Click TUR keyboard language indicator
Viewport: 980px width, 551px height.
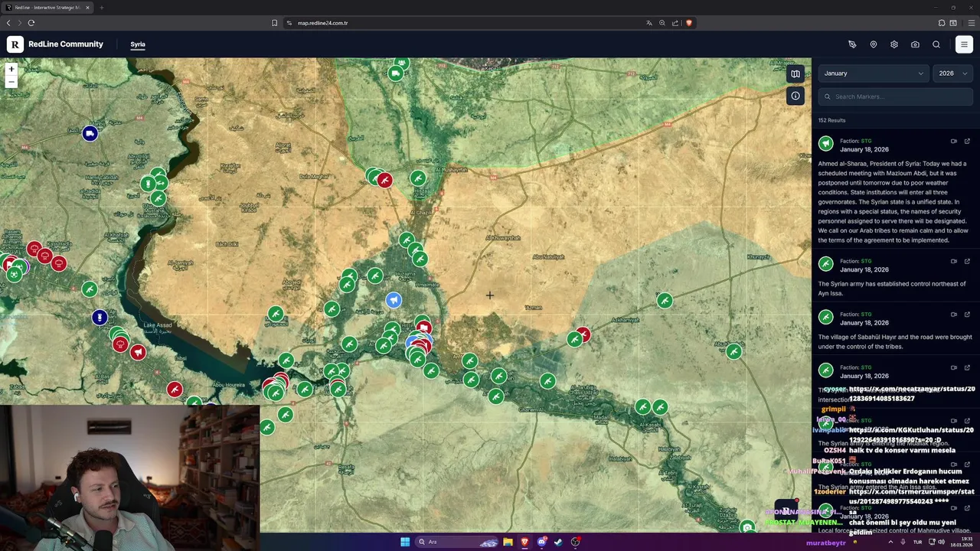(917, 542)
